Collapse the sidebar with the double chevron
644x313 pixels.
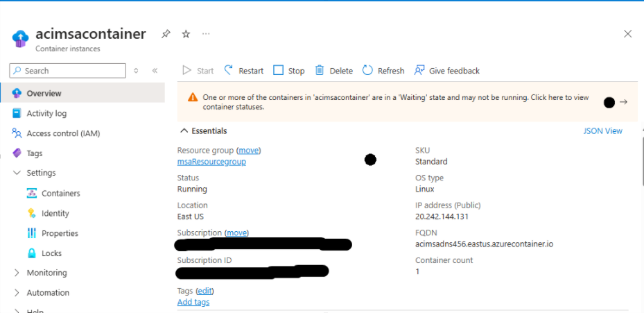(x=155, y=71)
